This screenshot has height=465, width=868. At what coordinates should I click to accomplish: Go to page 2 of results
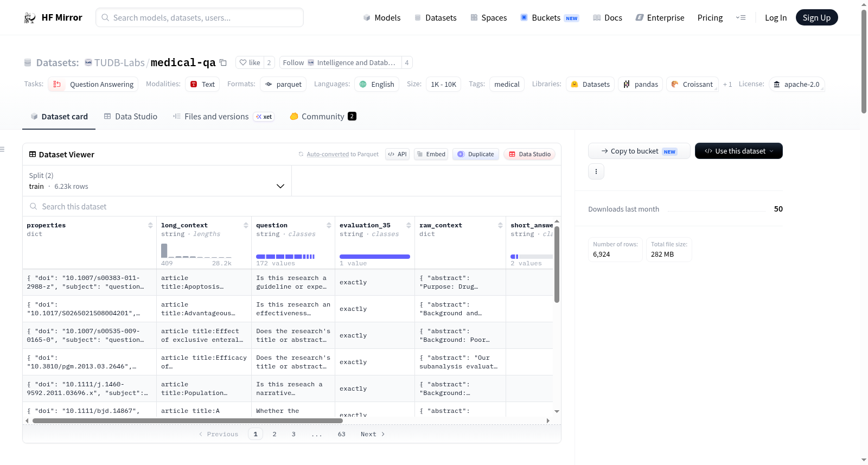tap(275, 434)
